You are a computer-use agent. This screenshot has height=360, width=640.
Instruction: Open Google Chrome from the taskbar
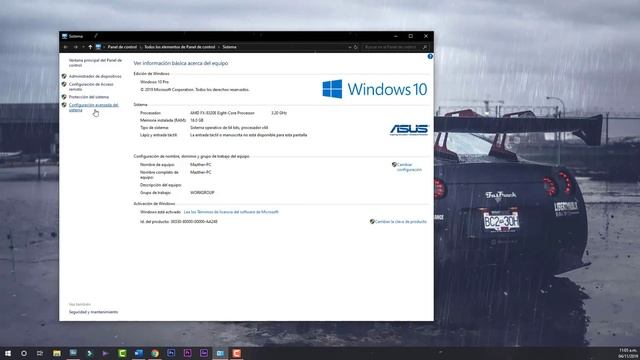(155, 353)
